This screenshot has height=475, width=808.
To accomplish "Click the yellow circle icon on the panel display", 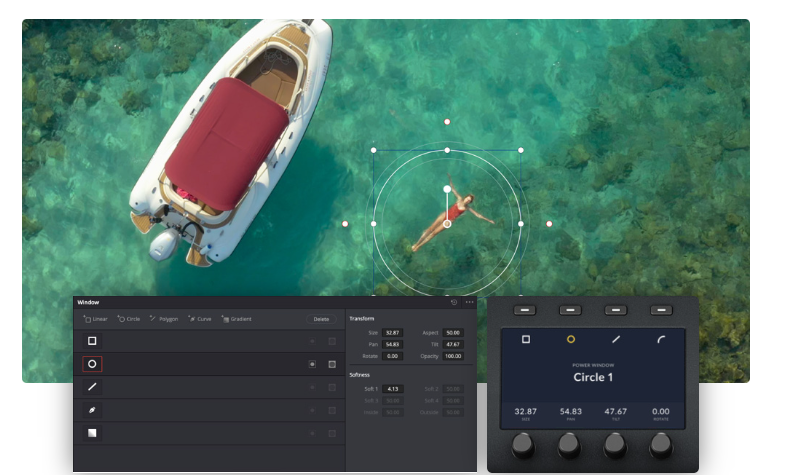I will pyautogui.click(x=571, y=339).
